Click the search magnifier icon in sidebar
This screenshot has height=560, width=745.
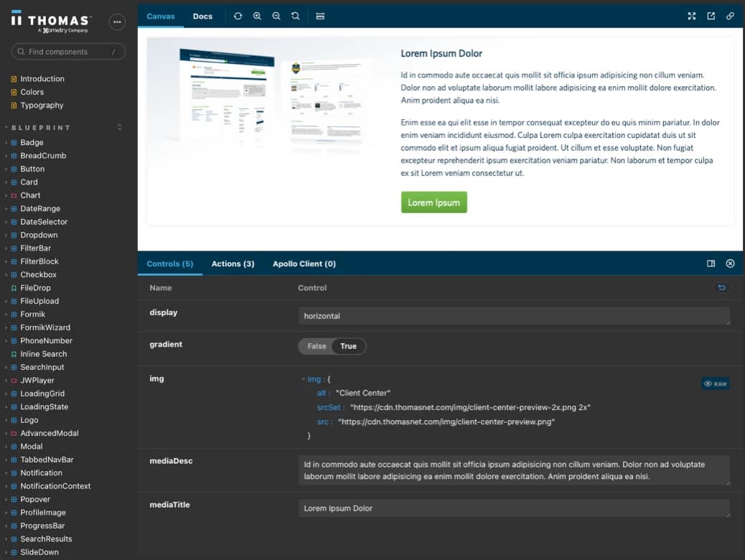[x=21, y=52]
